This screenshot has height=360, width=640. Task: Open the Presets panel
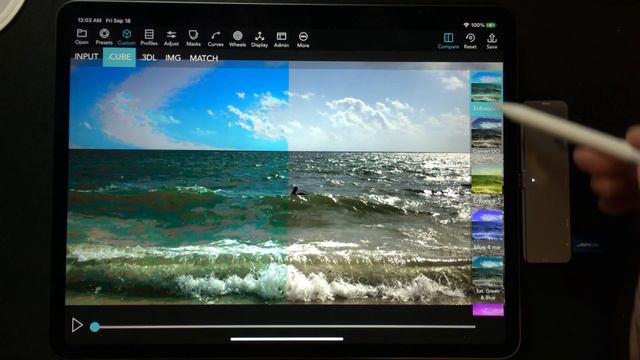(x=104, y=37)
